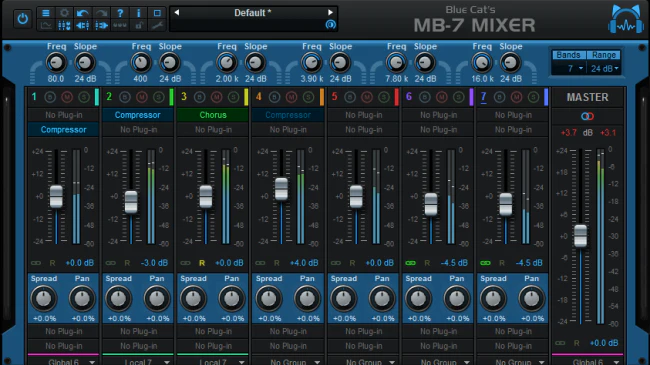
Task: Open band 4 No Group dropdown
Action: tap(288, 361)
